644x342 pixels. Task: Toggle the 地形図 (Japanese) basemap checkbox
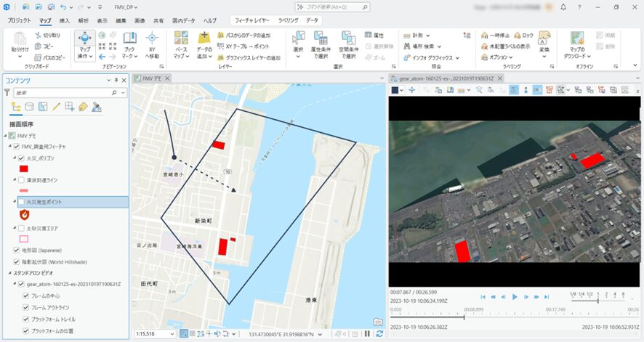17,251
